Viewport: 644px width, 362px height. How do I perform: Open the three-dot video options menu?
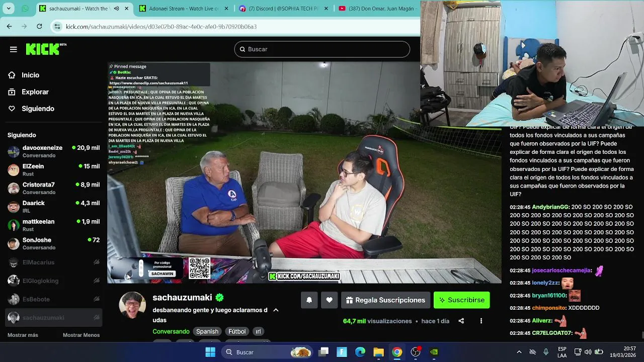click(x=481, y=321)
